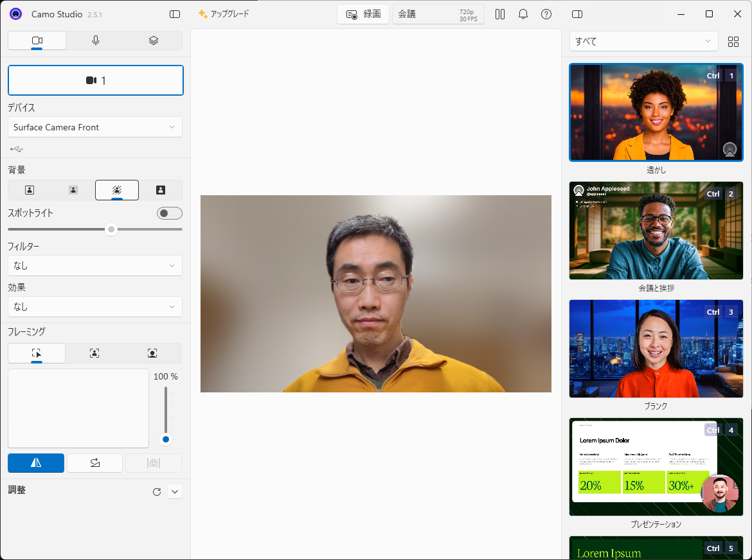Switch scenes to grid view
Image resolution: width=752 pixels, height=560 pixels.
[733, 42]
